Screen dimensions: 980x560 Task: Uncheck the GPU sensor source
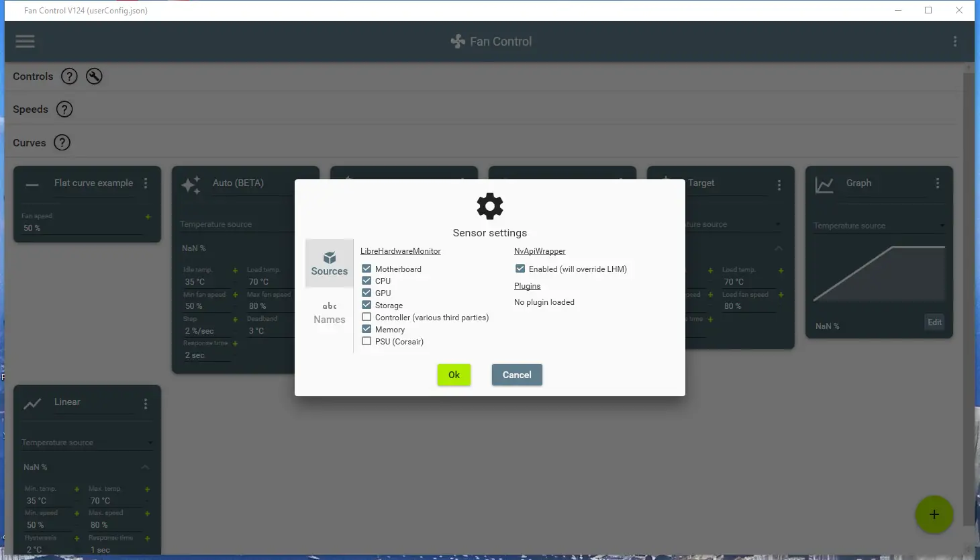(x=366, y=293)
